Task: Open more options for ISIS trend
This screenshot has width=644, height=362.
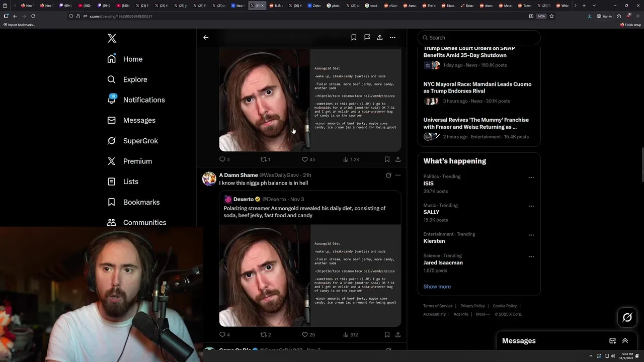Action: (531, 177)
